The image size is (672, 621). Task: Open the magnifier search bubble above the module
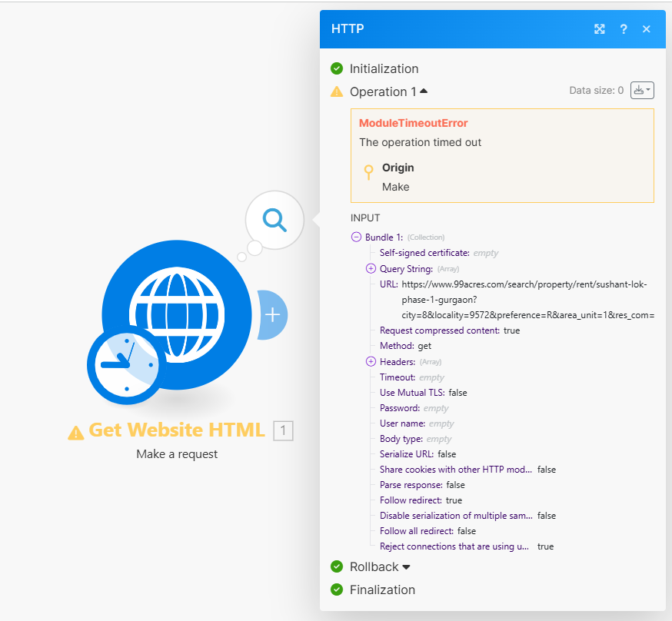(x=274, y=221)
